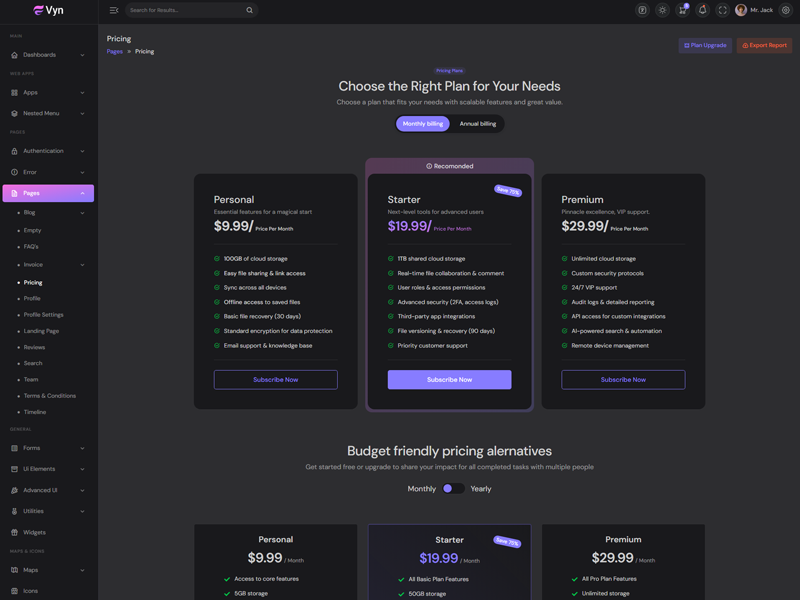Screen dimensions: 800x600
Task: Go to Landing Page in sidebar
Action: pyautogui.click(x=42, y=331)
